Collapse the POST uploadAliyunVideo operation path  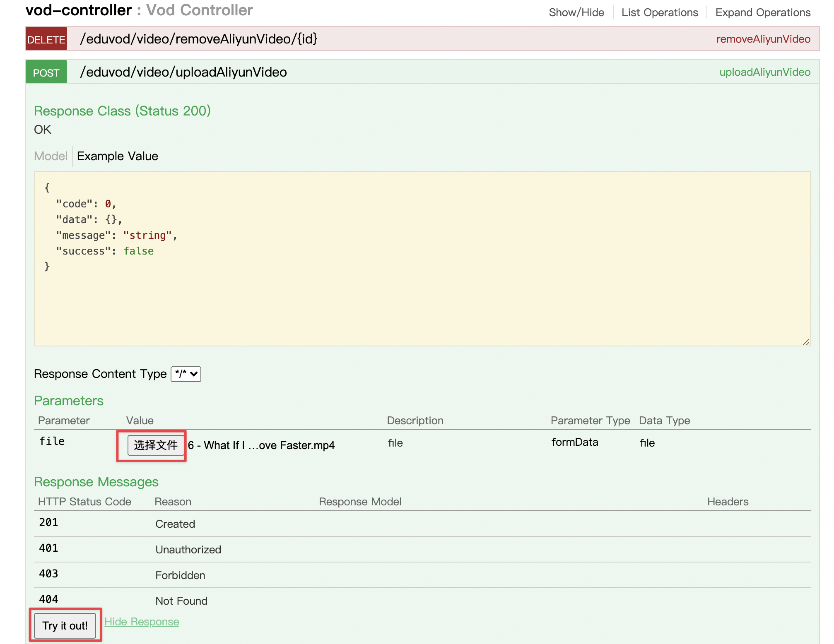[183, 72]
